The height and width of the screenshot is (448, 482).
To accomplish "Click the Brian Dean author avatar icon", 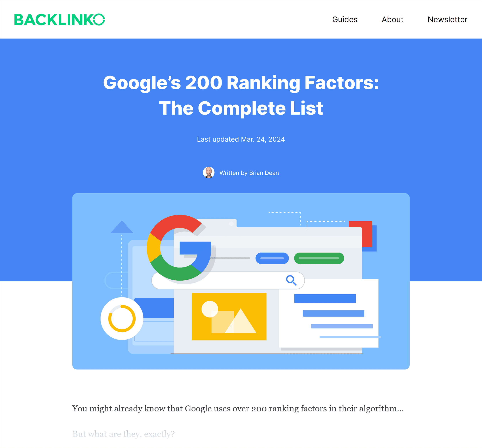I will (209, 172).
